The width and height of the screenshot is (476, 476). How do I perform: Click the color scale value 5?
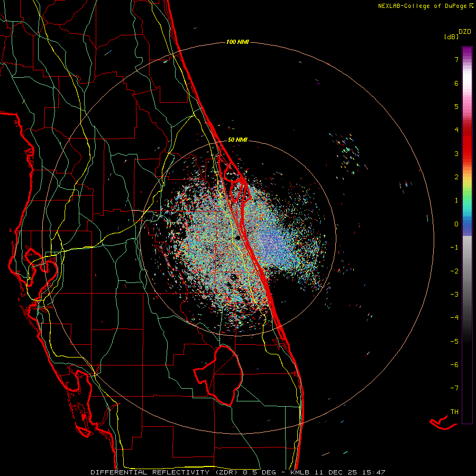point(456,106)
